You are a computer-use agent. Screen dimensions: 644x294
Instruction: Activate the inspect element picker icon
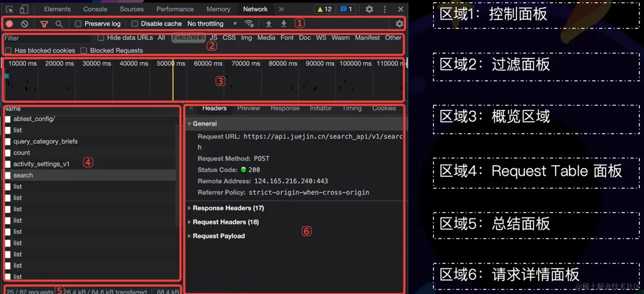[10, 9]
